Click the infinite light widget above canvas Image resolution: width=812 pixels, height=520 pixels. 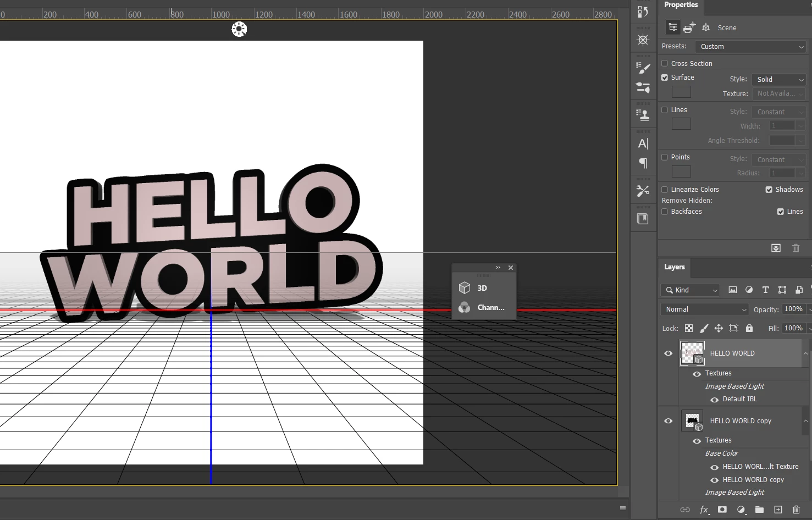(x=239, y=29)
